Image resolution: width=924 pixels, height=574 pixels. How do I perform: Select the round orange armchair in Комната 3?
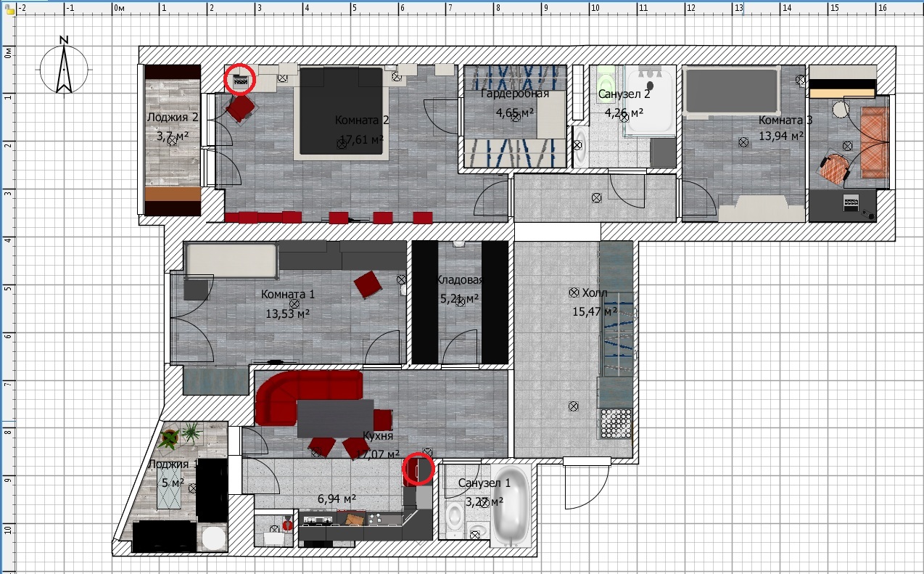(x=835, y=169)
